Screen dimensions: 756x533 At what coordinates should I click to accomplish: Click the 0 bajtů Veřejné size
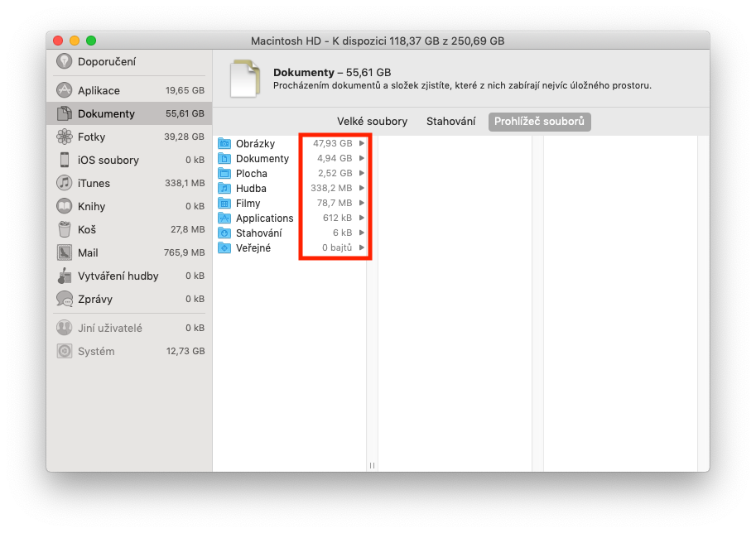coord(337,247)
